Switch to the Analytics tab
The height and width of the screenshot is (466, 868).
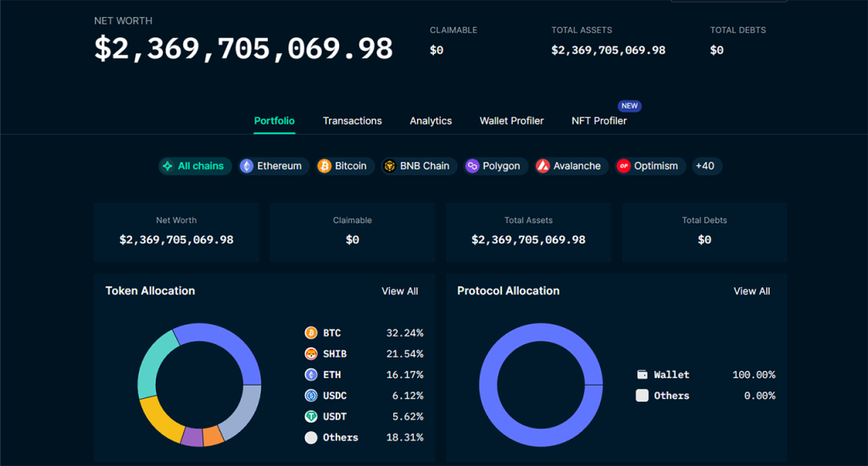point(431,121)
